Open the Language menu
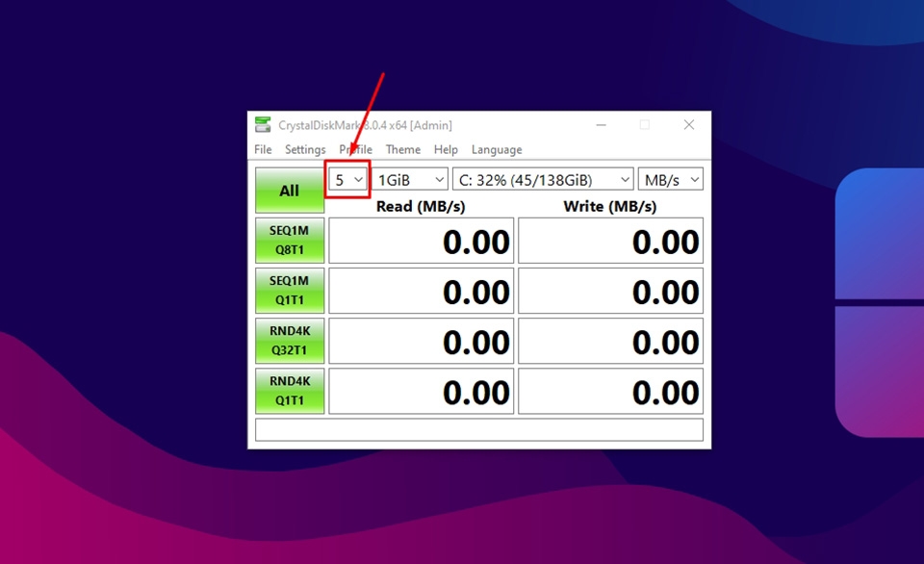924x564 pixels. pyautogui.click(x=497, y=150)
